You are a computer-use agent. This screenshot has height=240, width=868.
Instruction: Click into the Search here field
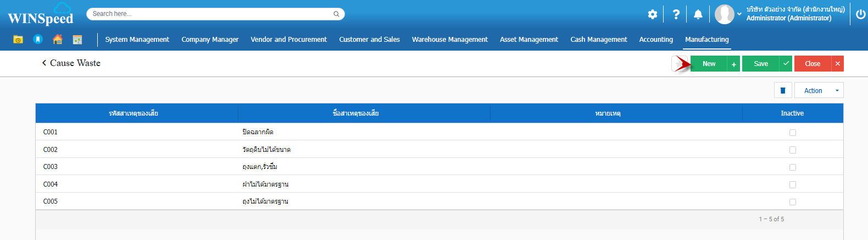coord(212,14)
